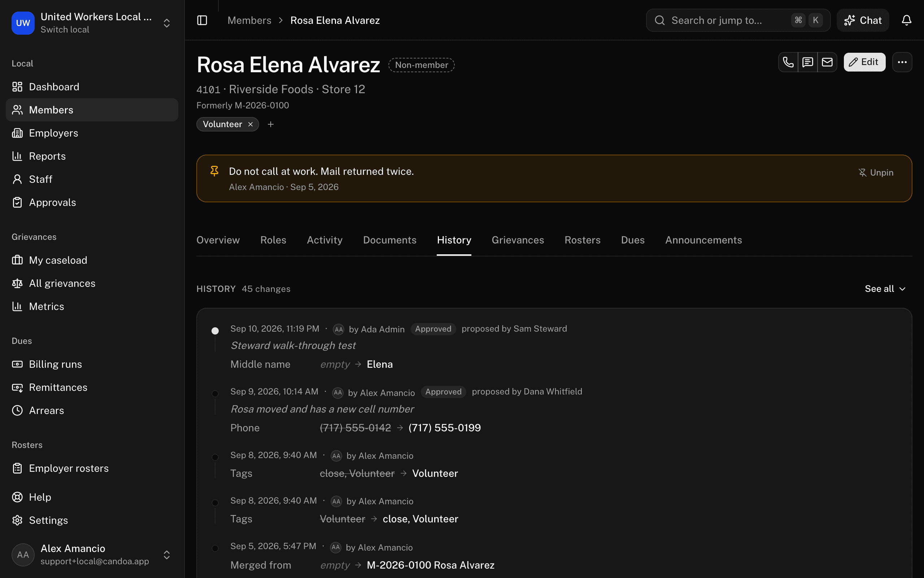924x578 pixels.
Task: Click the UW local logo
Action: point(23,23)
